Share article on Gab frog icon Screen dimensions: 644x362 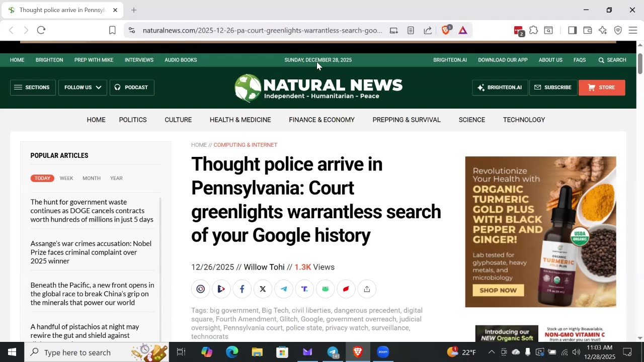pos(325,289)
